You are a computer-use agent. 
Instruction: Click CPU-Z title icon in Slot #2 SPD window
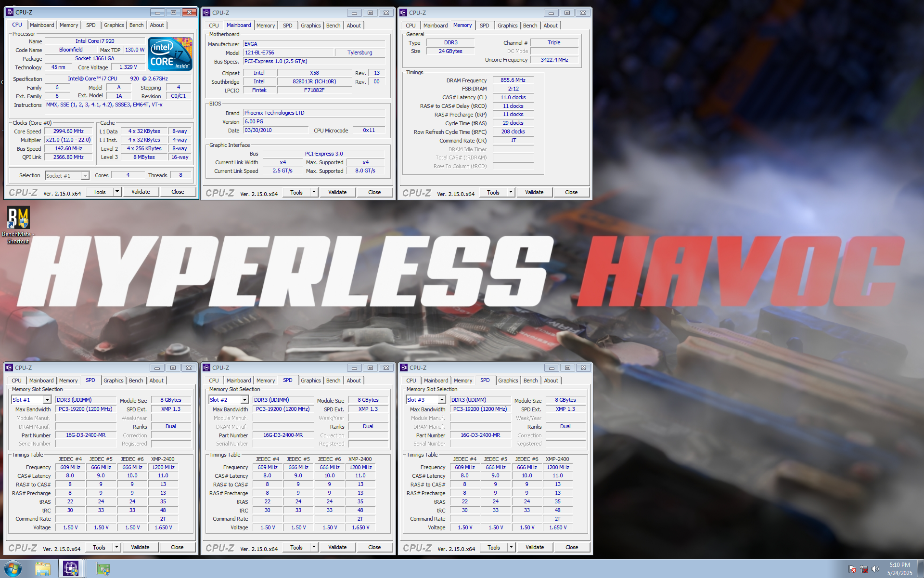[x=206, y=368]
